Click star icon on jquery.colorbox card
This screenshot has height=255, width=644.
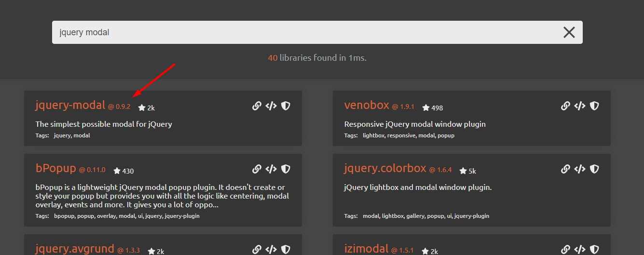click(463, 171)
